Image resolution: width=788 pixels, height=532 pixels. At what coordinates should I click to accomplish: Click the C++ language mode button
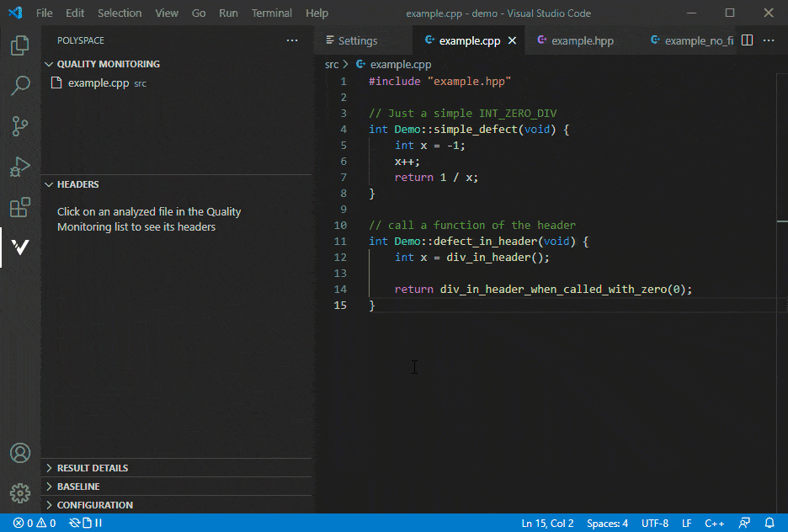tap(714, 524)
